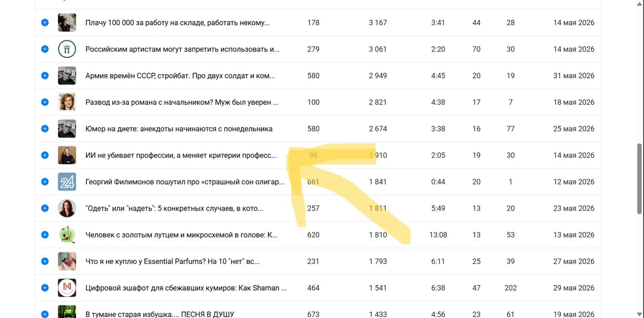Expand the 'Армия времён СССР, стройбат' row plus icon
644x318 pixels.
[45, 76]
